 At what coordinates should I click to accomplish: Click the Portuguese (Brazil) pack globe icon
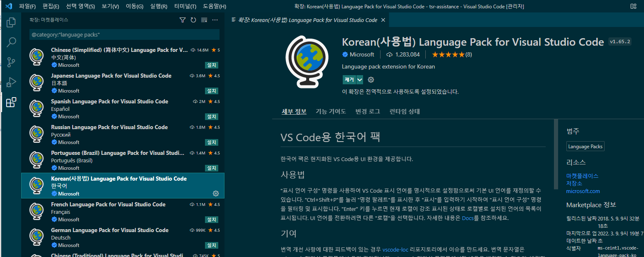tap(37, 160)
